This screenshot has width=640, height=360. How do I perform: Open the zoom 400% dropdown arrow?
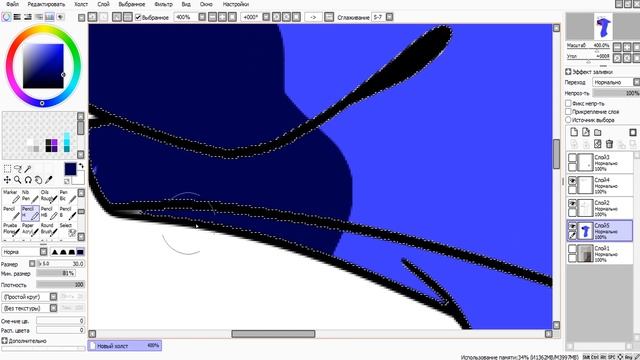(x=202, y=17)
